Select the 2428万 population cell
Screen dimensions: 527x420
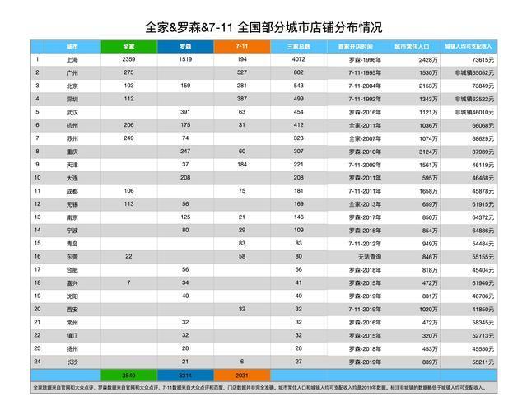[412, 59]
